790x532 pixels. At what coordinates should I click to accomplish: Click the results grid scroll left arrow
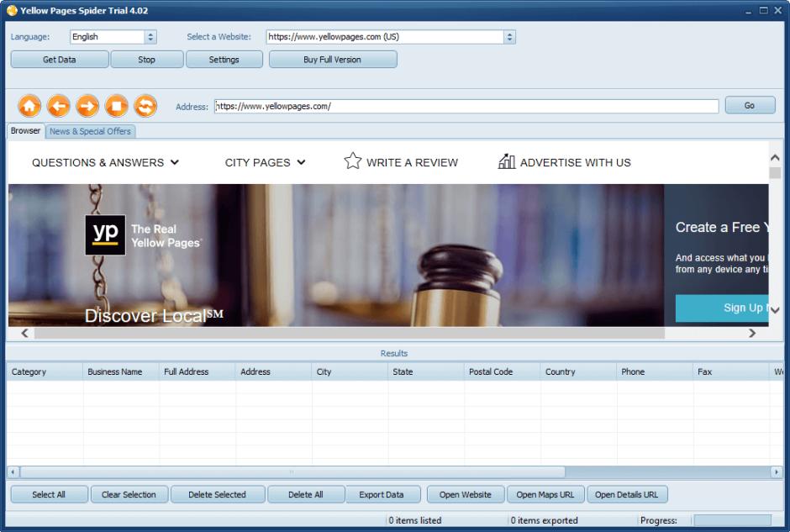coord(13,472)
